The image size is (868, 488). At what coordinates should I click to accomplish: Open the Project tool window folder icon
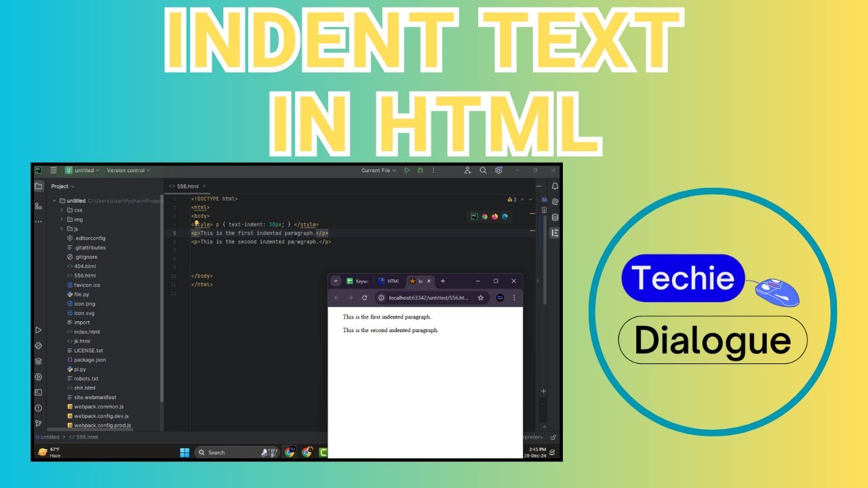[x=39, y=186]
